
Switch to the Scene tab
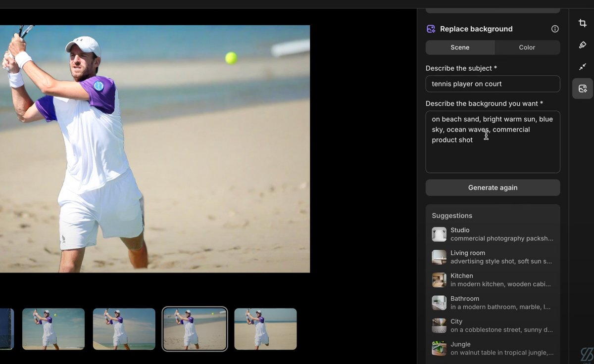click(x=459, y=47)
